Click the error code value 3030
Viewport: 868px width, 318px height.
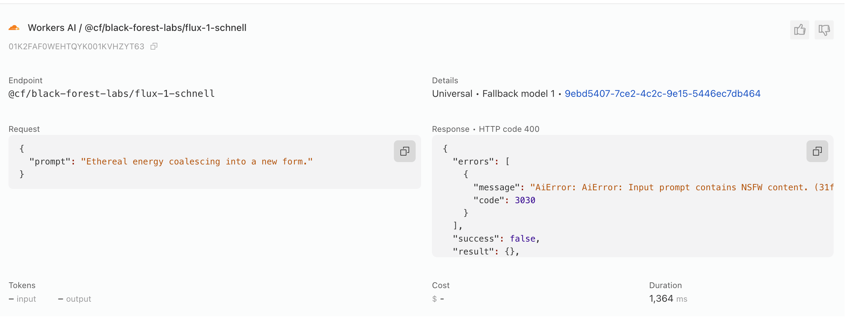tap(525, 200)
